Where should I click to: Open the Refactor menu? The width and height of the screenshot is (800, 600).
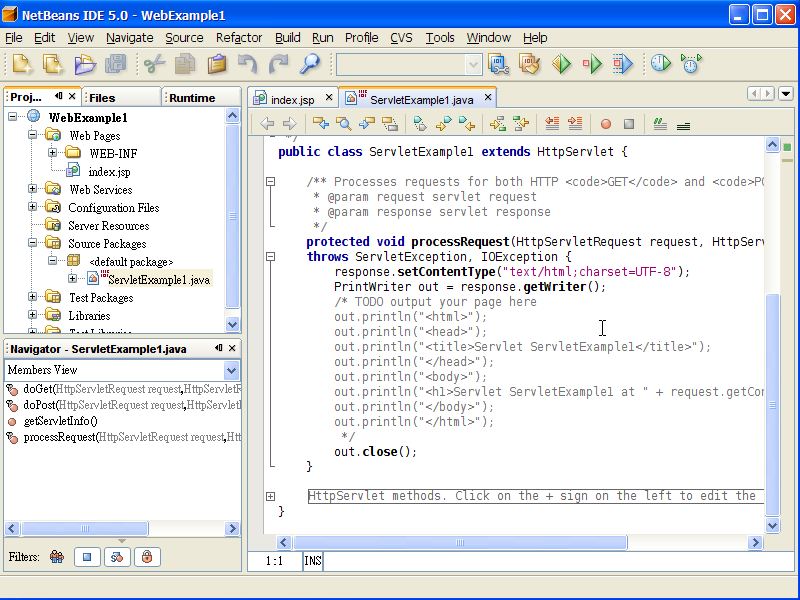pyautogui.click(x=239, y=38)
